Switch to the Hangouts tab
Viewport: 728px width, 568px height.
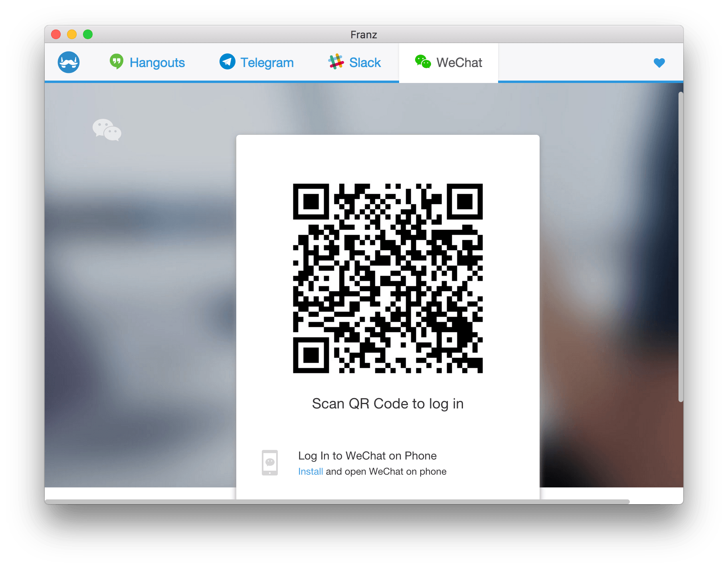pyautogui.click(x=147, y=62)
